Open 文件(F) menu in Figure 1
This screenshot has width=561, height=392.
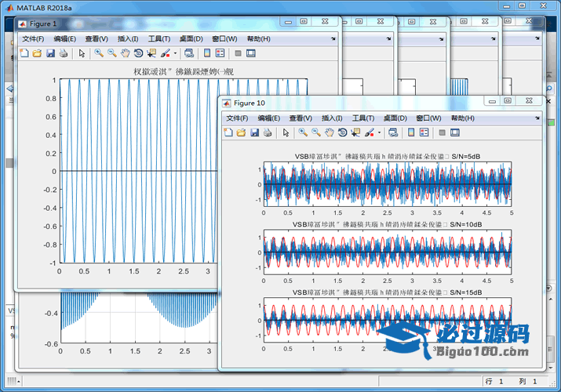tap(33, 39)
